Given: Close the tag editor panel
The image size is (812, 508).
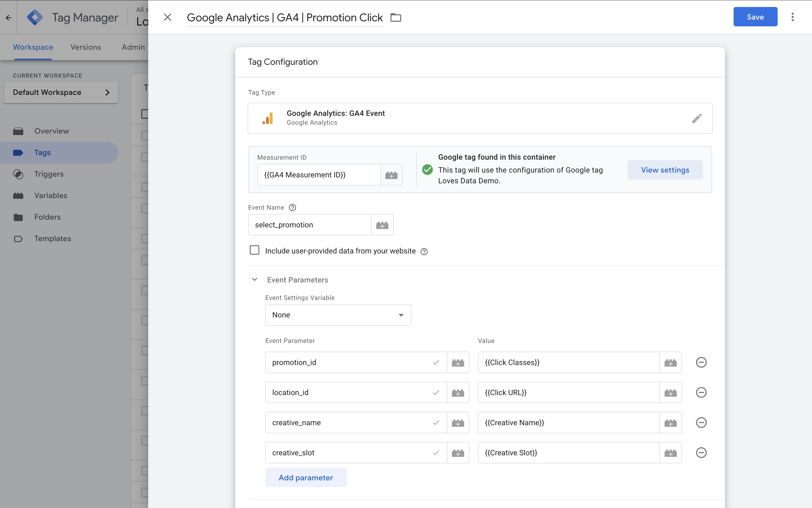Looking at the screenshot, I should tap(168, 17).
